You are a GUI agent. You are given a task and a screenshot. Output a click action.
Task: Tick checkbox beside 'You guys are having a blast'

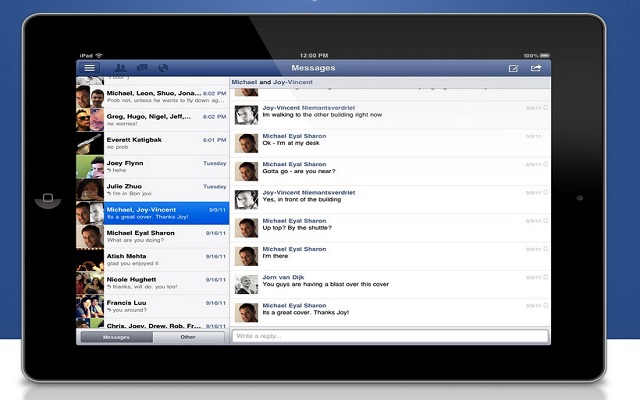pos(546,277)
